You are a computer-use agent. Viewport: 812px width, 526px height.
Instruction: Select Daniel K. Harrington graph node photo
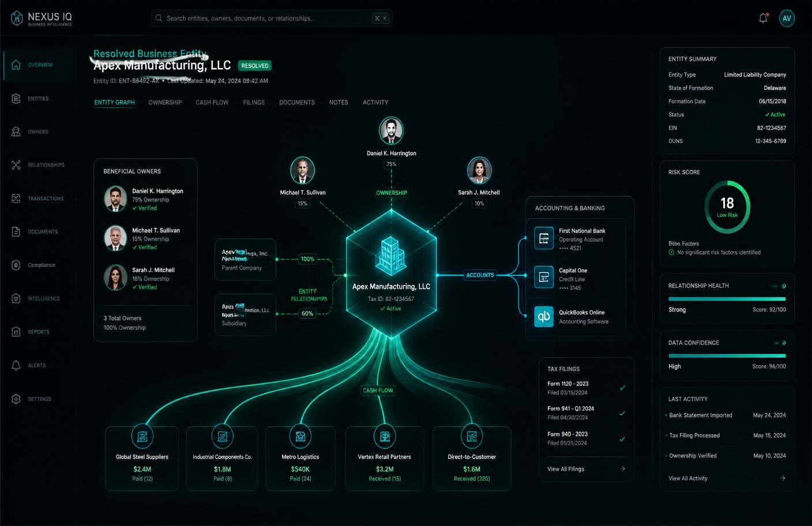[391, 130]
